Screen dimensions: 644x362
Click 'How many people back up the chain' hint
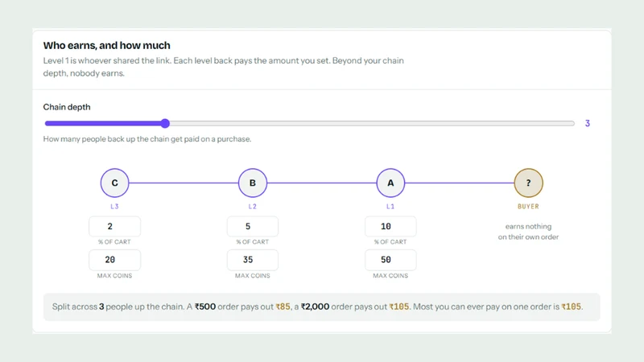[x=147, y=138]
